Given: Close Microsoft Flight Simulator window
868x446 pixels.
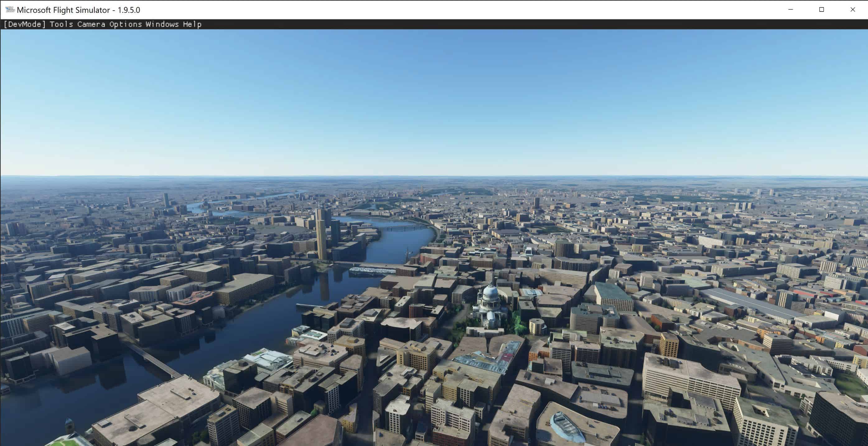Looking at the screenshot, I should tap(852, 9).
